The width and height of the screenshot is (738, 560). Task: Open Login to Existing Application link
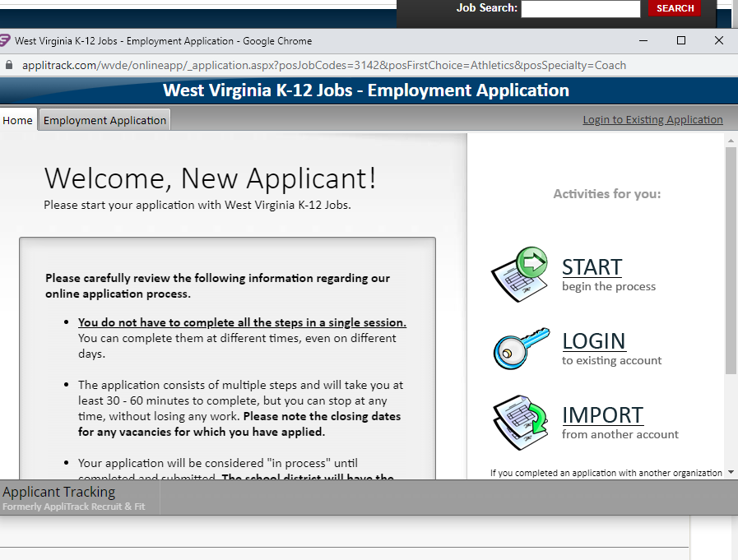point(652,120)
